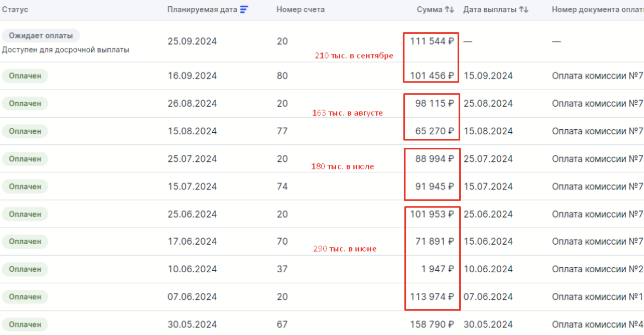Click invoice number 77

(282, 131)
